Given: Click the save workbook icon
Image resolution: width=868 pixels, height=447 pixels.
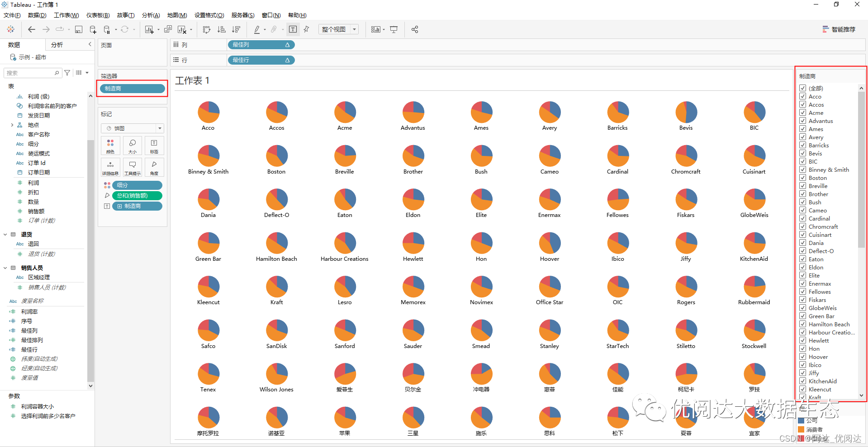Looking at the screenshot, I should [79, 29].
